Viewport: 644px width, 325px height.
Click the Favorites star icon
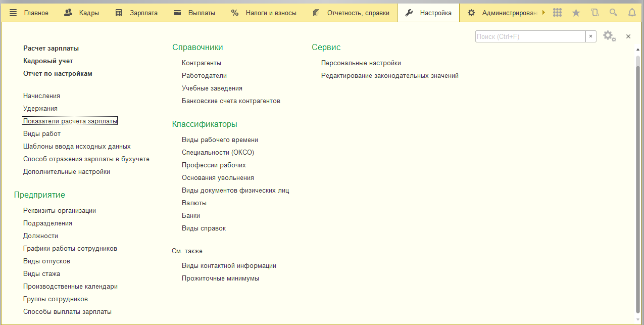pos(576,13)
